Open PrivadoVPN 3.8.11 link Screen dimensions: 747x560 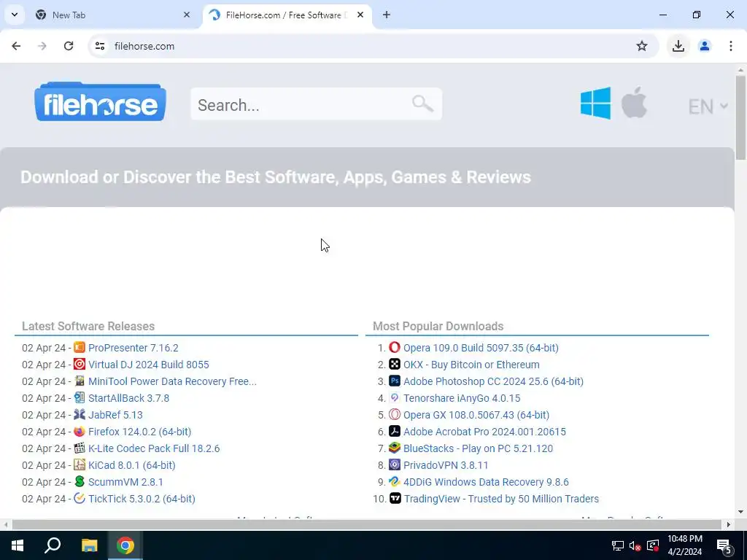[446, 464]
